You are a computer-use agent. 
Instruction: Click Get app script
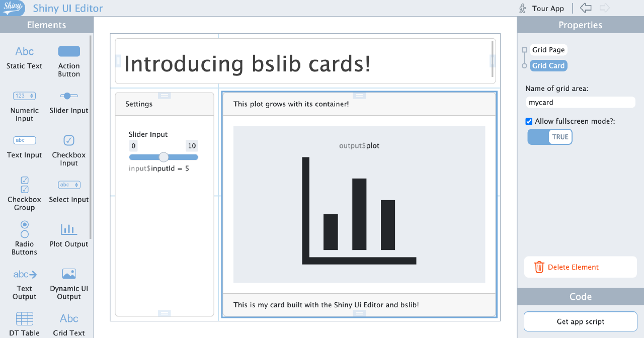pos(580,321)
